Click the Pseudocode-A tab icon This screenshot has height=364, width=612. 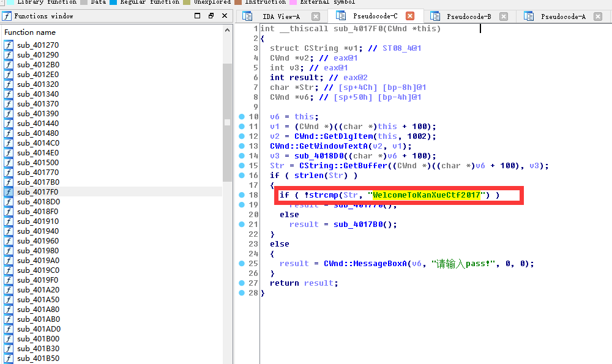[x=529, y=16]
